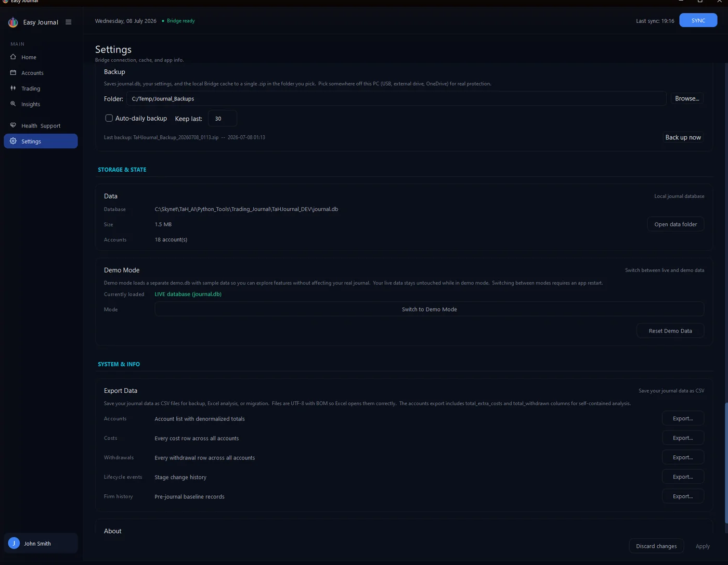Click the John Smith avatar circle

(14, 543)
